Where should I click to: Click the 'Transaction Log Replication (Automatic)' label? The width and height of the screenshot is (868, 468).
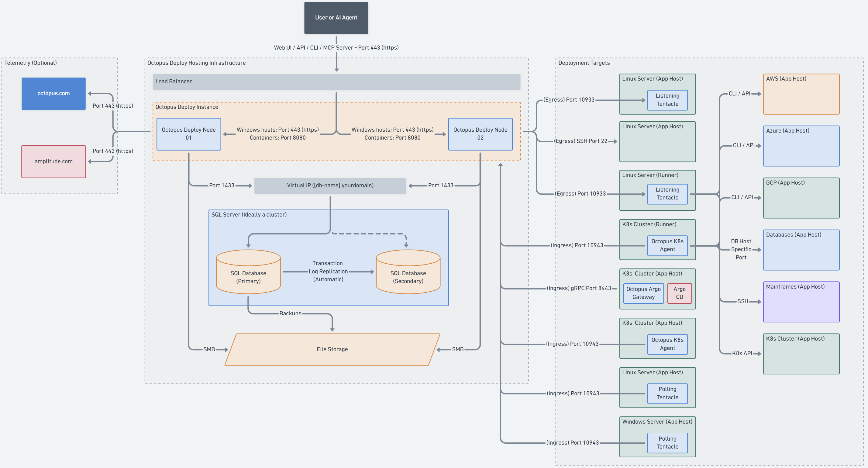pyautogui.click(x=328, y=272)
